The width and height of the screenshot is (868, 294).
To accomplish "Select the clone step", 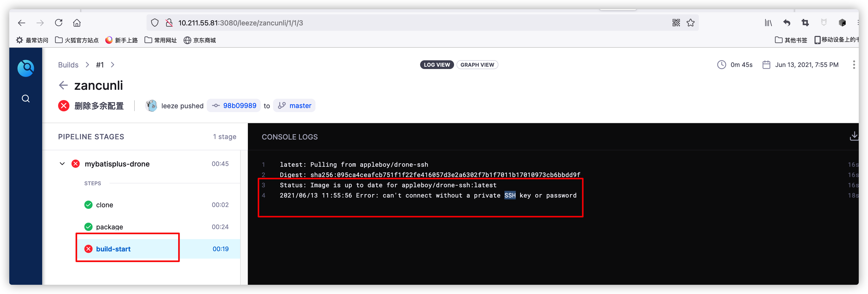I will (104, 205).
